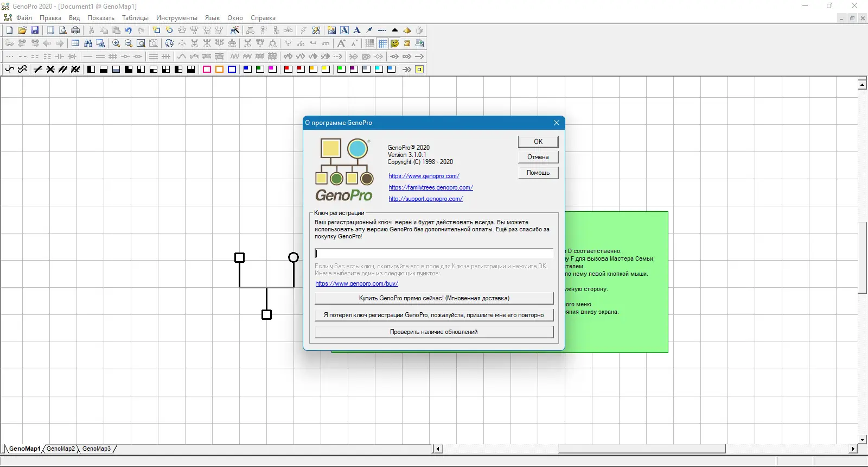Click the zoom-to-fit magnifier icon

[141, 43]
